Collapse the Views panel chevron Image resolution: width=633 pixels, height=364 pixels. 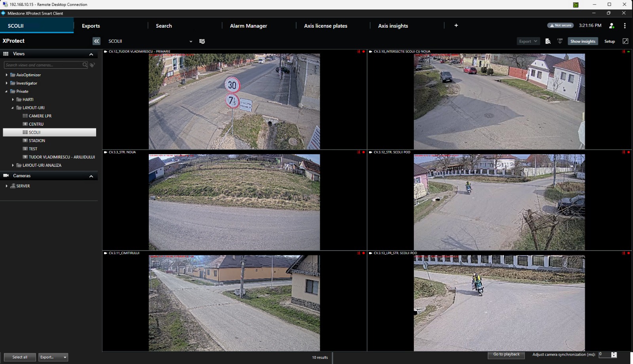91,54
